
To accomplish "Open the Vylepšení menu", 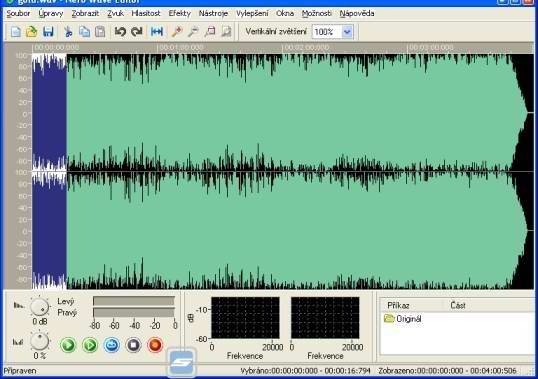I will pos(252,13).
